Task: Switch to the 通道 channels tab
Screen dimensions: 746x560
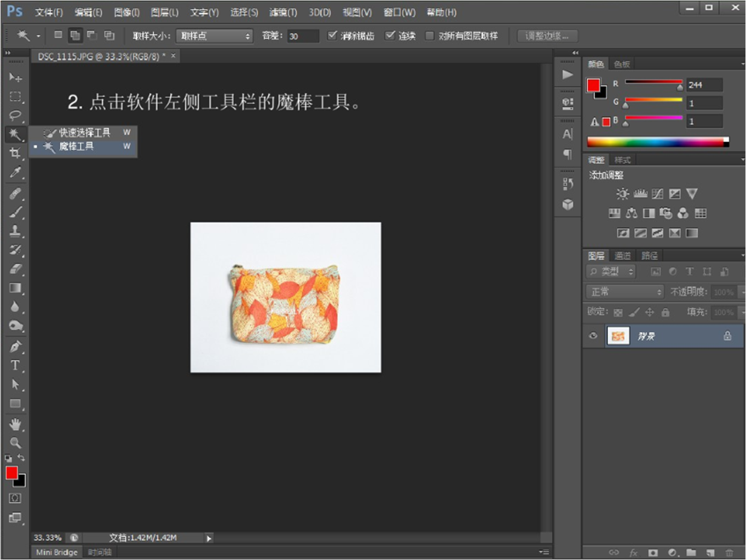Action: point(623,256)
